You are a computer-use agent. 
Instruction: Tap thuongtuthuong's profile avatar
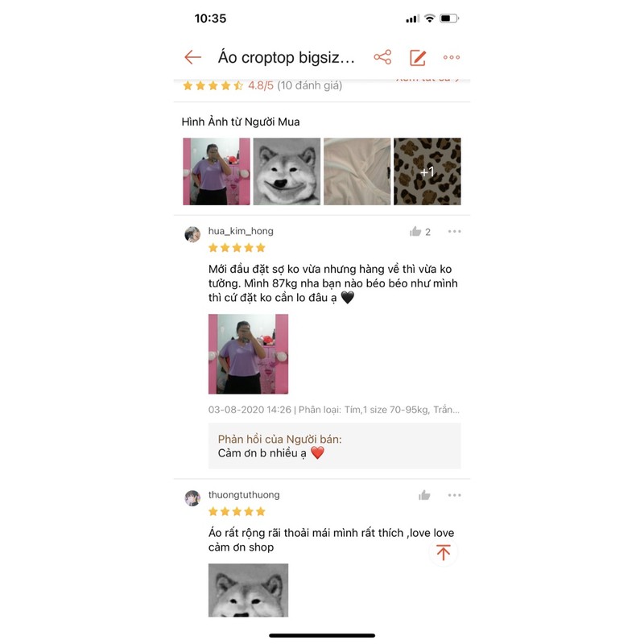192,498
